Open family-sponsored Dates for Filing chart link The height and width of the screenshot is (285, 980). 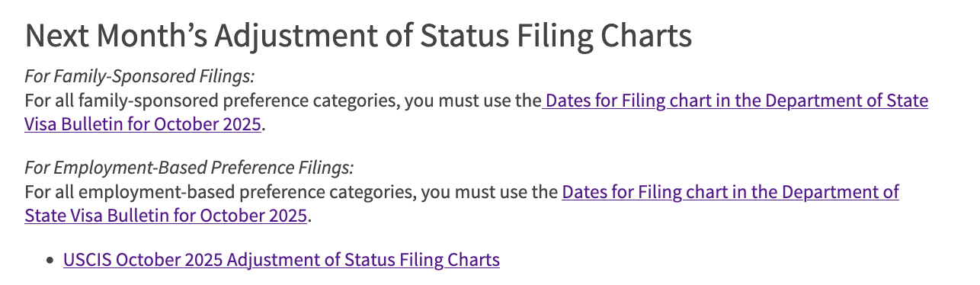click(735, 101)
